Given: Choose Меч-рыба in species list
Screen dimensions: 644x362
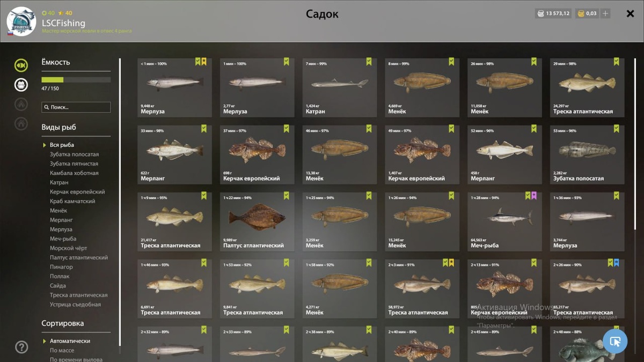Looking at the screenshot, I should (x=63, y=239).
